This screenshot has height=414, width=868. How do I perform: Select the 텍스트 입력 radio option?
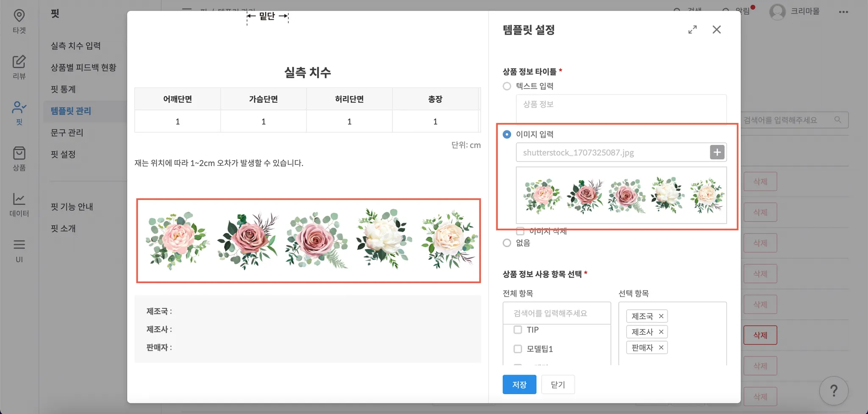(x=507, y=86)
